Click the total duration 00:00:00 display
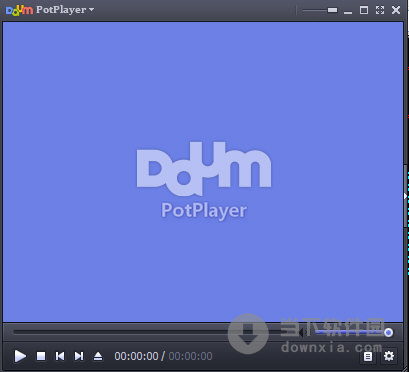The height and width of the screenshot is (372, 409). coord(190,356)
